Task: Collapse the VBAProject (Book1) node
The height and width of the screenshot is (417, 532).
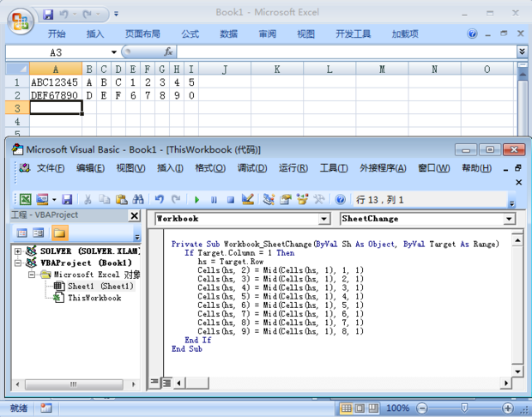Action: (18, 263)
